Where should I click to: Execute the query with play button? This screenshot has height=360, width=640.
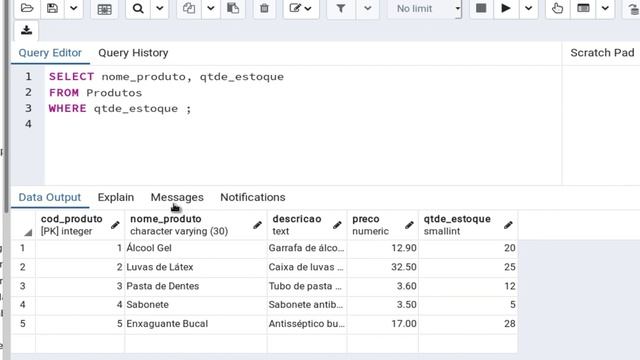(x=506, y=8)
